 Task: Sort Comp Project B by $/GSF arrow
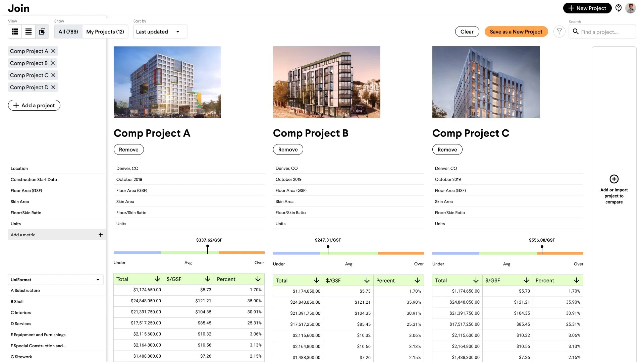click(x=367, y=280)
